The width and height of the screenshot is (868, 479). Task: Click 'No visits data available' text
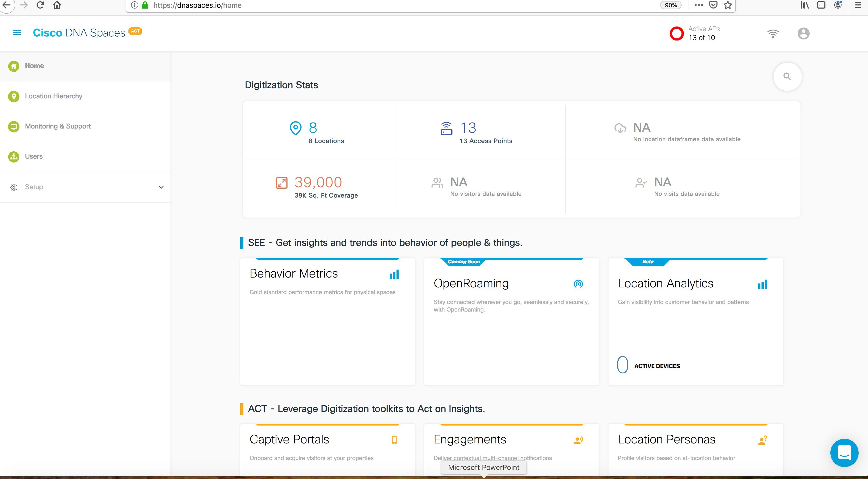pos(687,194)
